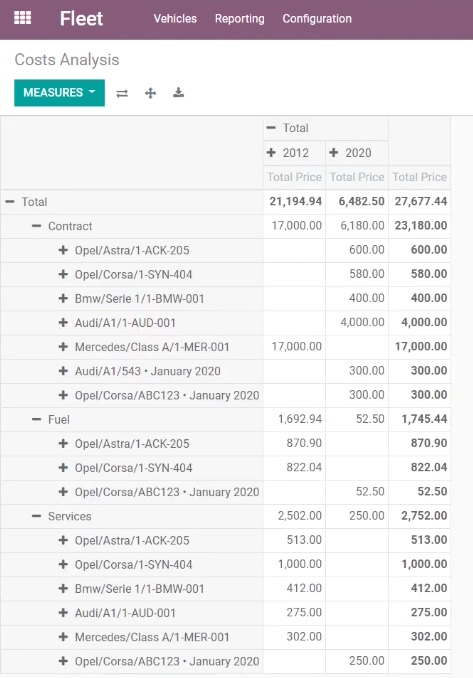Collapse the Total row minus icon
Screen dimensions: 473x678
pyautogui.click(x=10, y=202)
